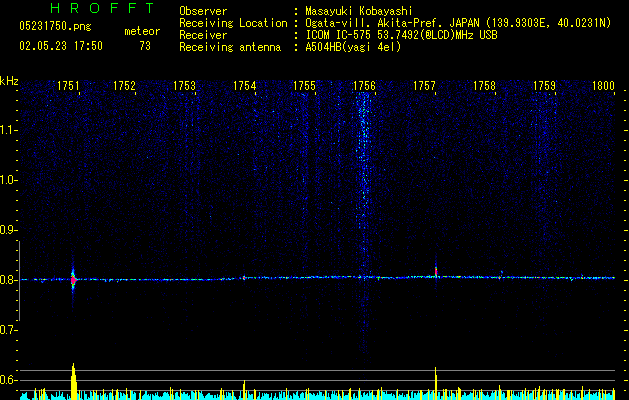Screen dimensions: 629x400
Task: Click the 1755 time marker
Action: pos(304,86)
